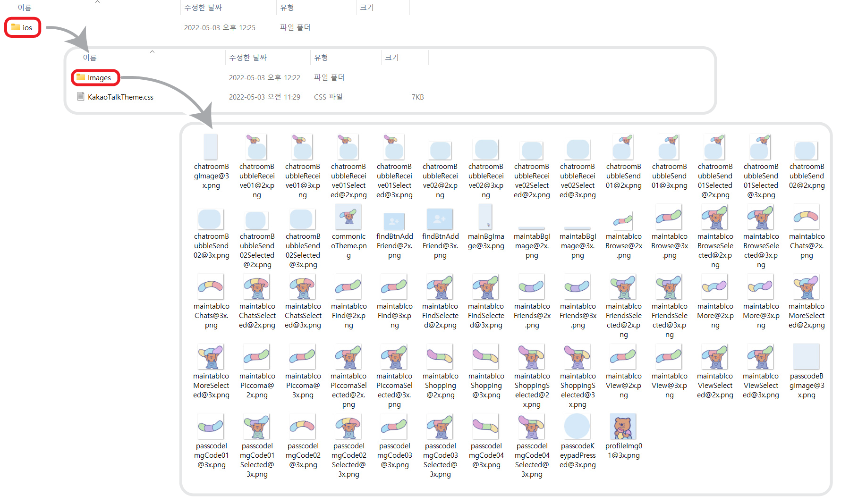Select chatroomBubbleSend01@2x.png file
841x504 pixels.
coord(623,162)
